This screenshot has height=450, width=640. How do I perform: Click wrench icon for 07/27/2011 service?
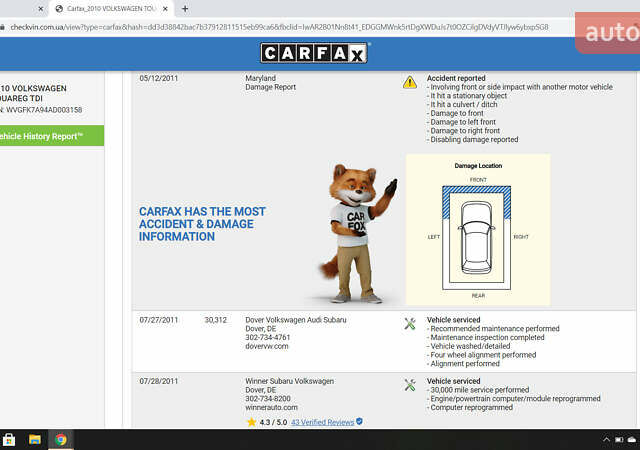[x=410, y=323]
